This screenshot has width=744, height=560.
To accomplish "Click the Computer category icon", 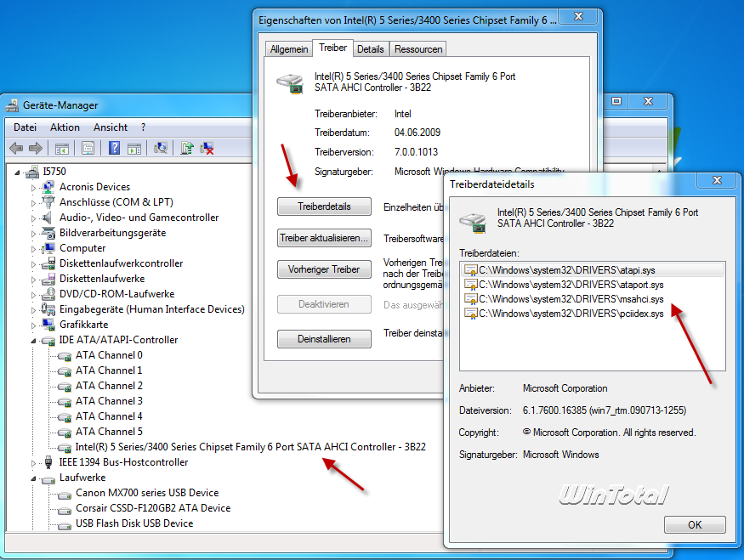I will pos(48,248).
